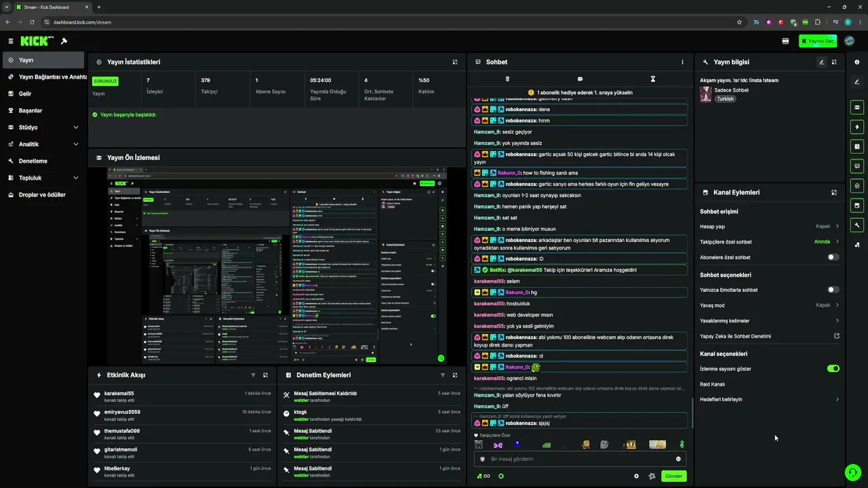This screenshot has width=868, height=488.
Task: Bookmark this page with the address bar star
Action: (x=739, y=22)
